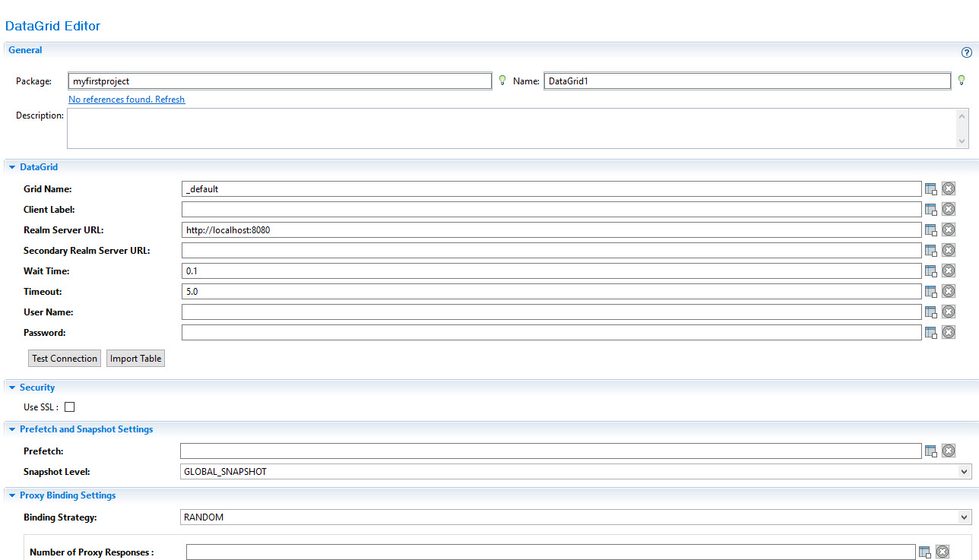979x560 pixels.
Task: Open the help icon in General section
Action: tap(967, 52)
